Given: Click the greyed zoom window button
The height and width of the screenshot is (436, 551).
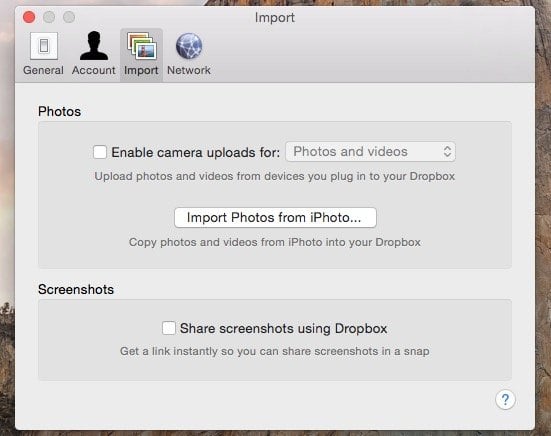Looking at the screenshot, I should pos(69,17).
